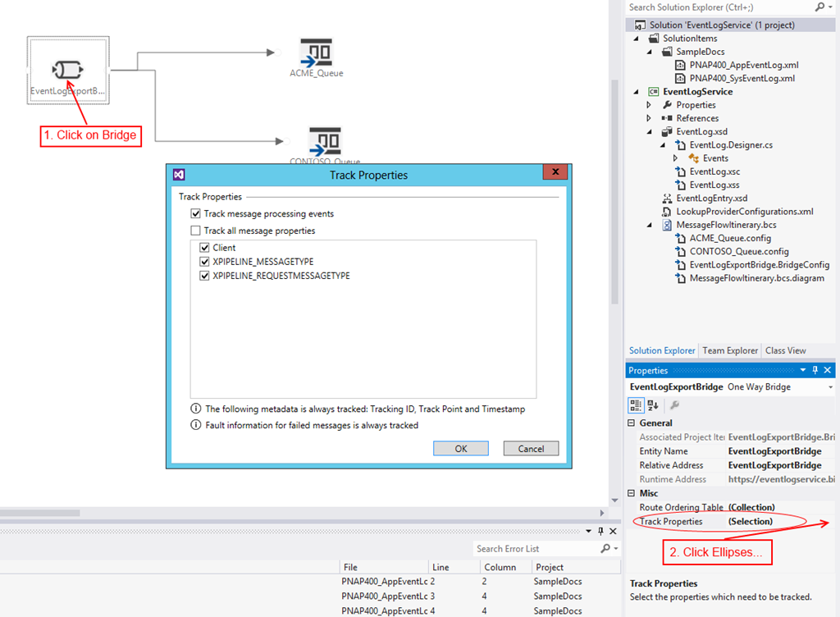Collapse the General properties section

click(x=631, y=423)
